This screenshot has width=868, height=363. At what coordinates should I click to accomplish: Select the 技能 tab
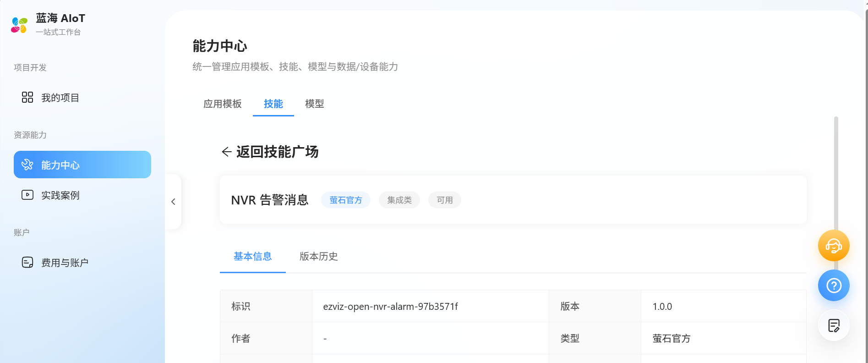coord(273,104)
